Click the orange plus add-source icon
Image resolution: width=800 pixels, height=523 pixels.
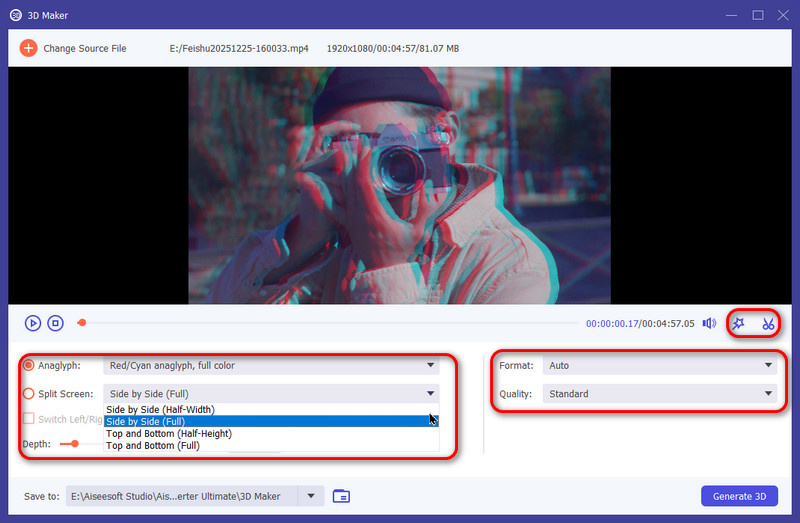[28, 48]
